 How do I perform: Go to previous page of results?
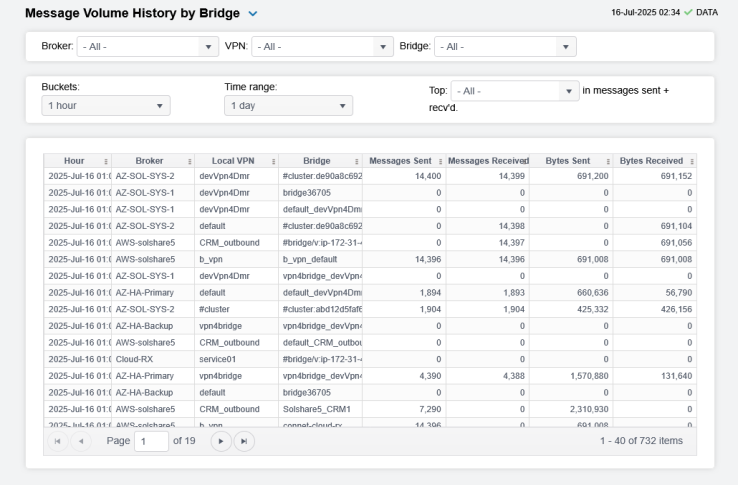point(79,441)
